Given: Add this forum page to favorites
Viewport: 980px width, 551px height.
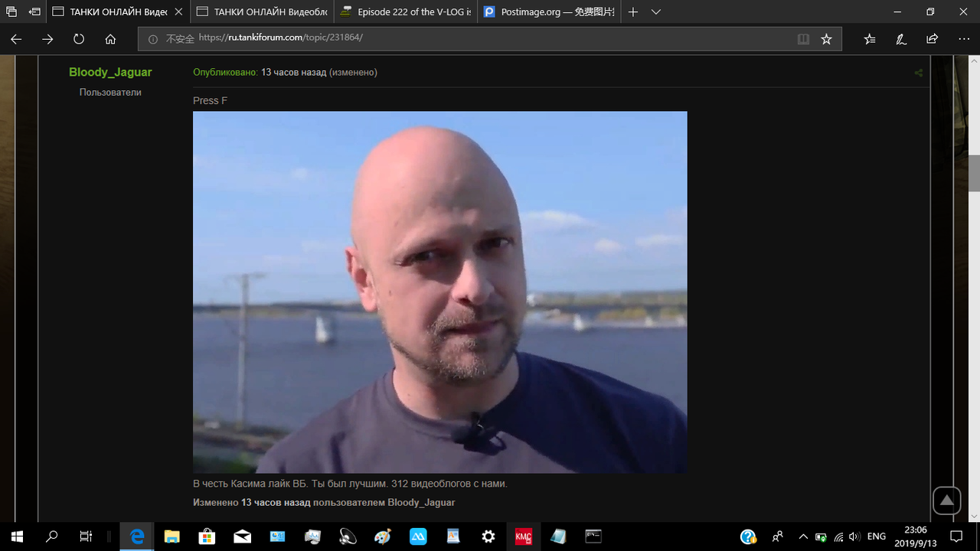Looking at the screenshot, I should [826, 38].
